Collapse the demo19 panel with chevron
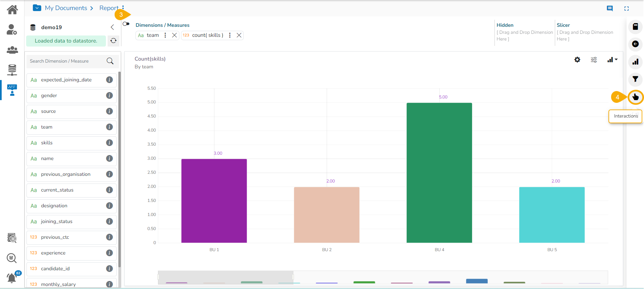 point(112,27)
